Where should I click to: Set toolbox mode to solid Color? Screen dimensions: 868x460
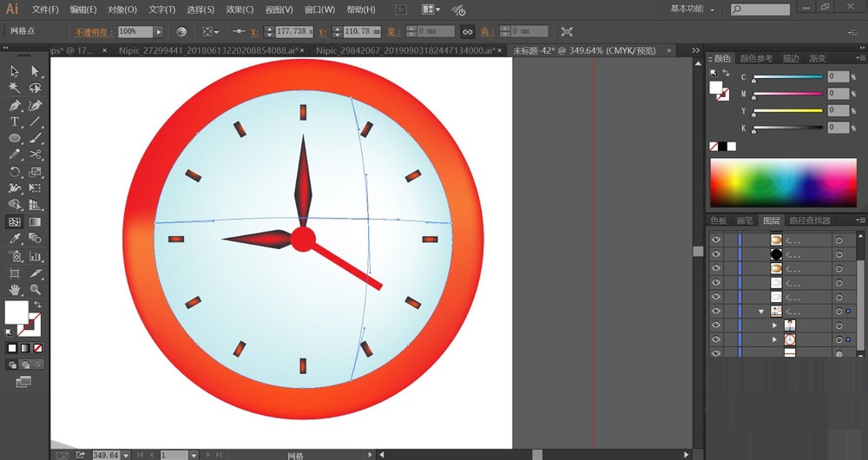pyautogui.click(x=12, y=348)
